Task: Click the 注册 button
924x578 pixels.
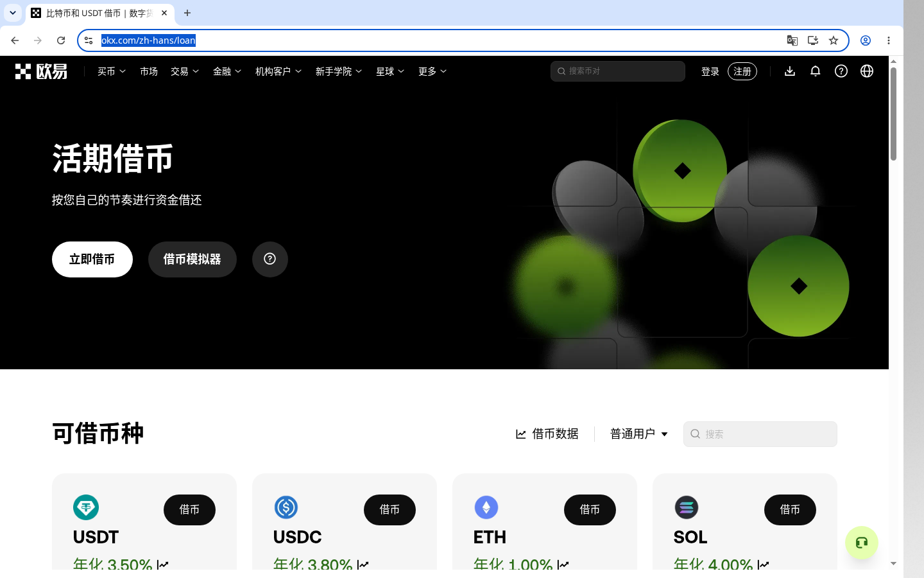Action: [742, 71]
